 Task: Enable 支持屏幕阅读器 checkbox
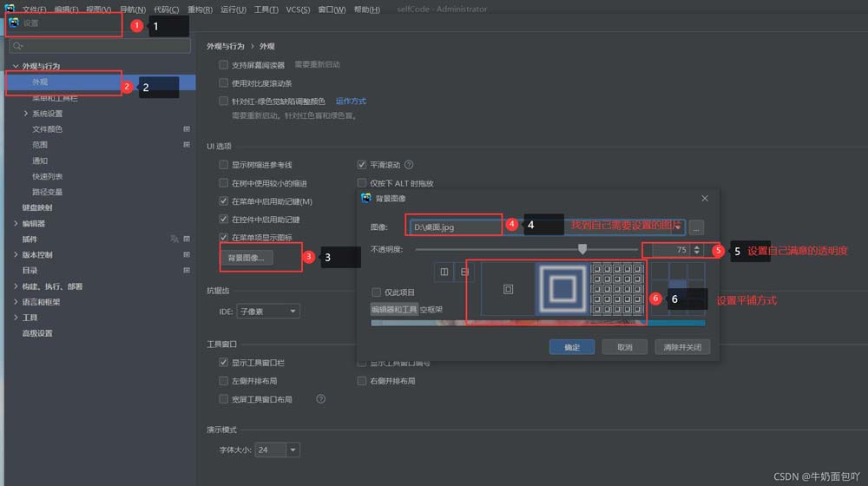224,65
